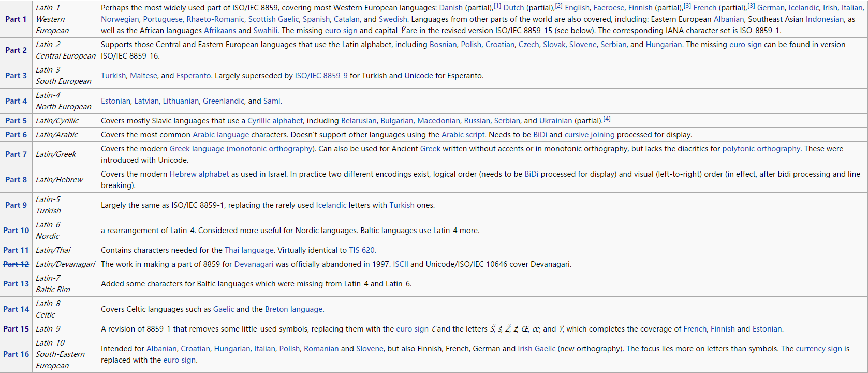This screenshot has width=868, height=373.
Task: Open the Scottish Gaelic link
Action: tap(273, 19)
